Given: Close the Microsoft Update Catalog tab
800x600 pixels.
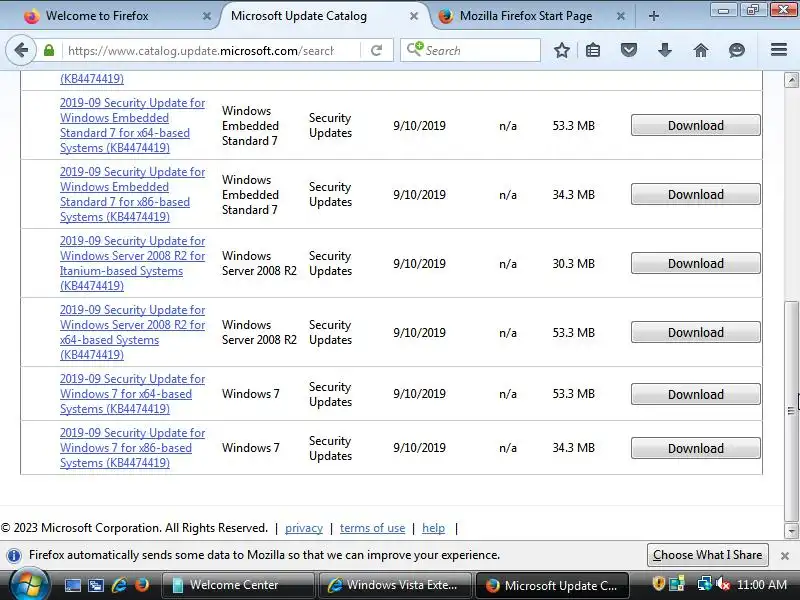Looking at the screenshot, I should pyautogui.click(x=414, y=16).
